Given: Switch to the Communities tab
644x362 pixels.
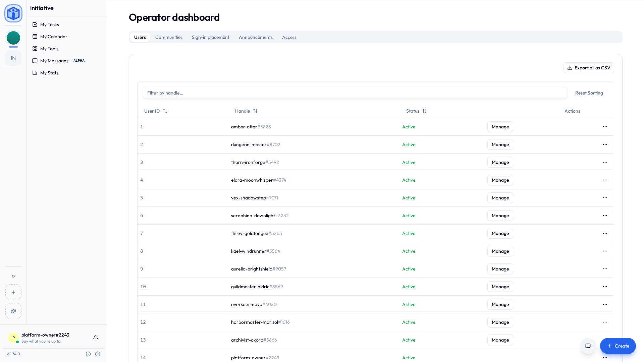Looking at the screenshot, I should pyautogui.click(x=169, y=37).
